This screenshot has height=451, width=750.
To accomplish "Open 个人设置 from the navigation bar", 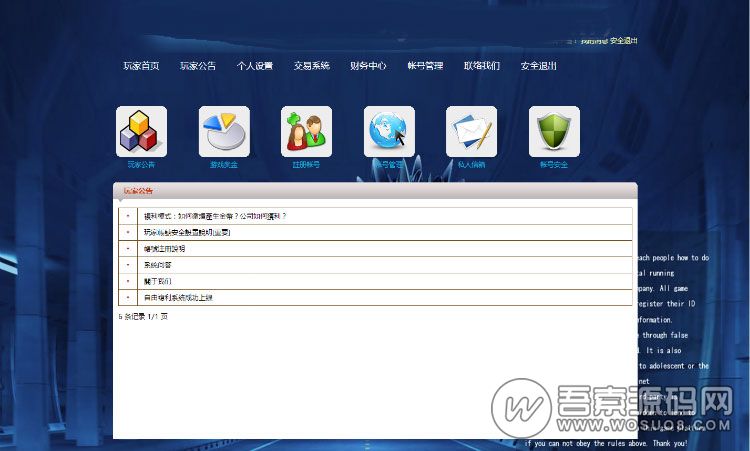I will tap(255, 66).
